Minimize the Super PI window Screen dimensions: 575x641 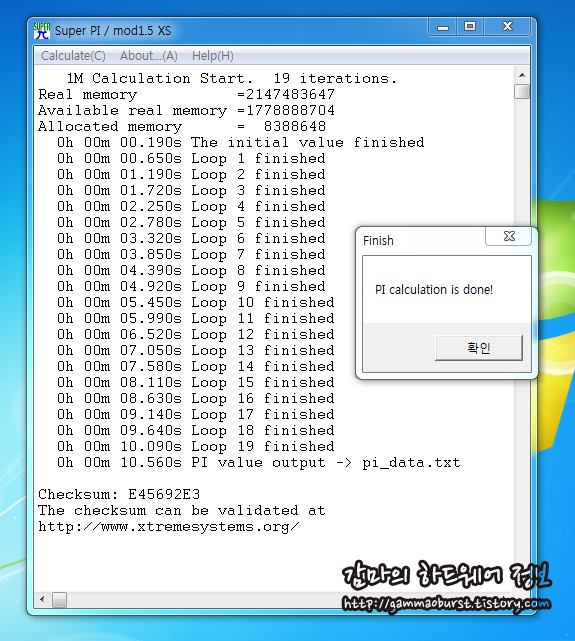[x=443, y=27]
